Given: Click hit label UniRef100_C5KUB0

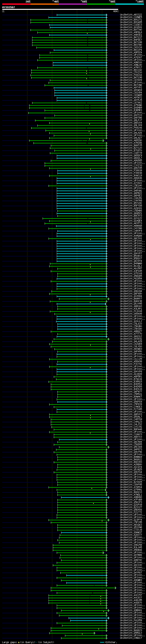Looking at the screenshot, I should (x=131, y=326).
